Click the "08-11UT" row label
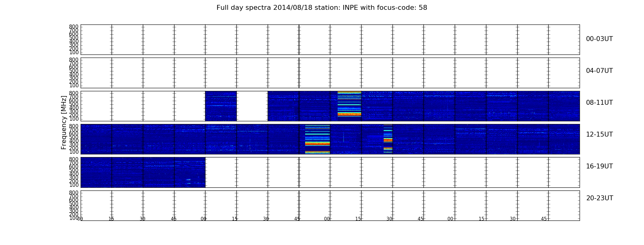 pyautogui.click(x=600, y=103)
